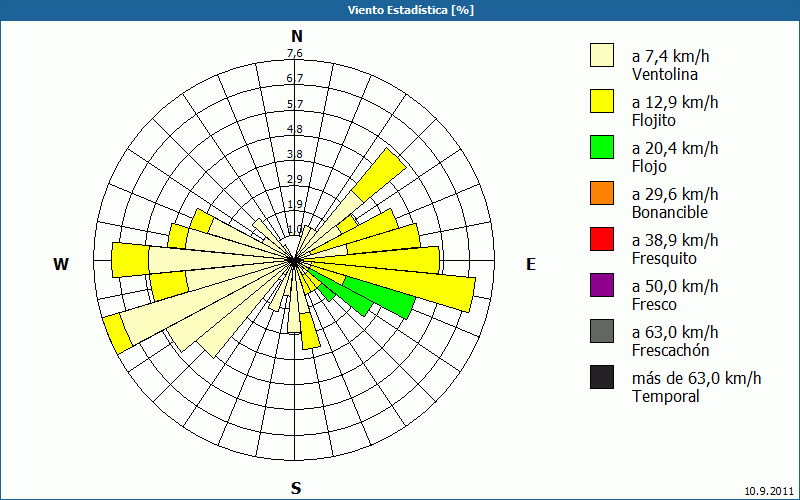Click the gray Frescachón legend swatch

pos(602,331)
